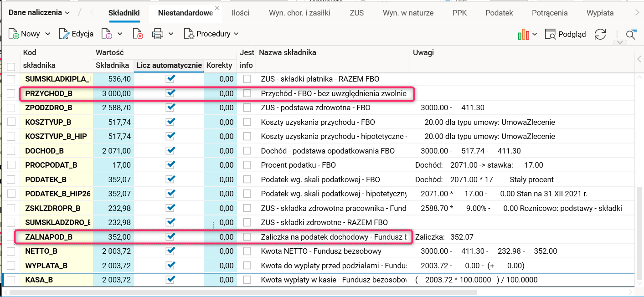
Task: Click the delete document icon with red X
Action: coord(138,34)
